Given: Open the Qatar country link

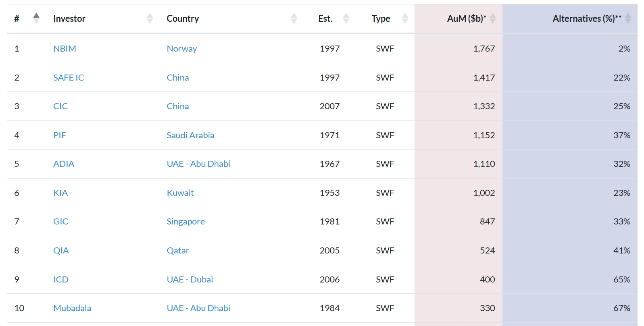Looking at the screenshot, I should 177,251.
